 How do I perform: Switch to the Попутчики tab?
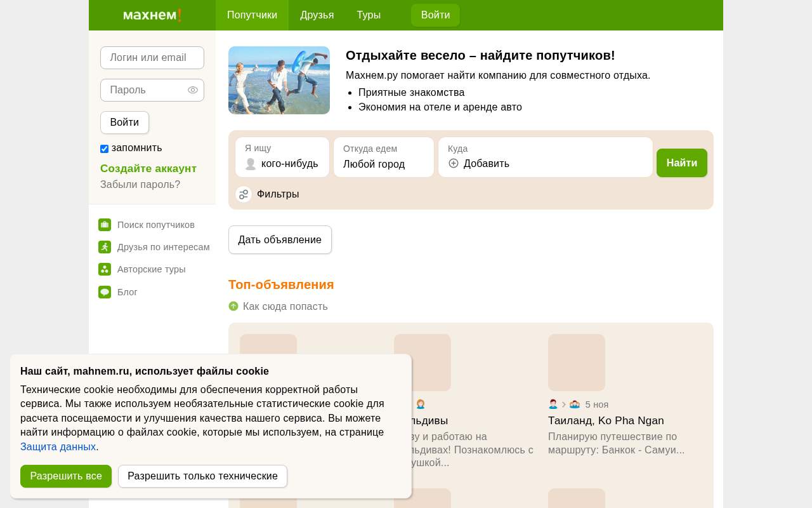pyautogui.click(x=252, y=15)
